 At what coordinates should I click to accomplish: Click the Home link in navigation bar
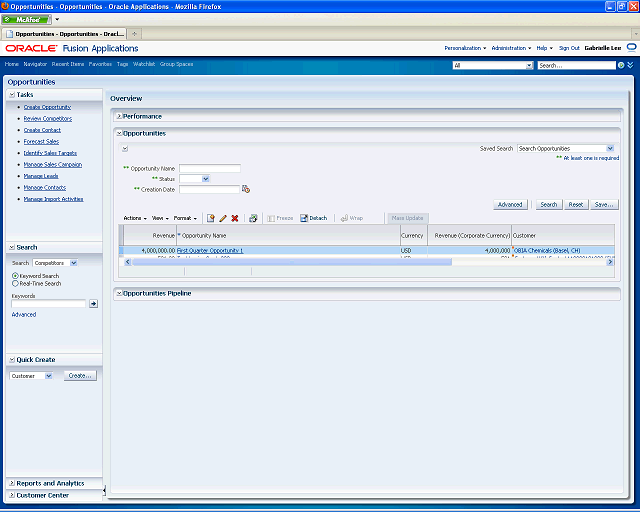tap(11, 64)
